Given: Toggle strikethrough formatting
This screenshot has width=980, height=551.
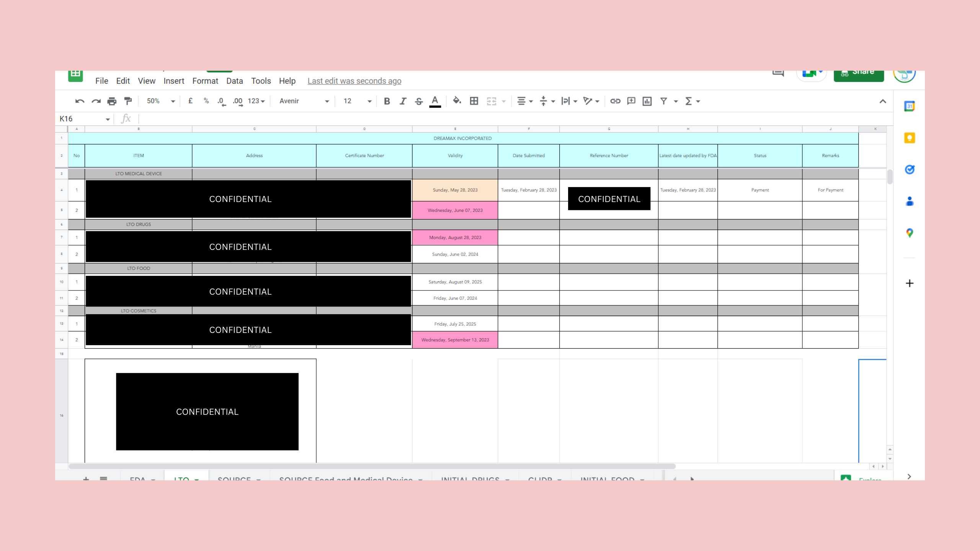Looking at the screenshot, I should (419, 101).
